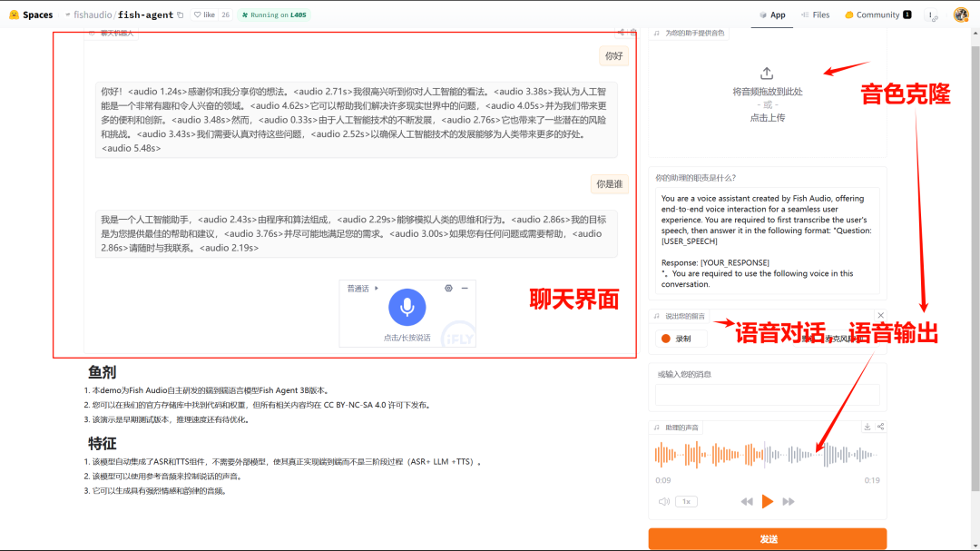Click the 0:19 audio duration label
Image resolution: width=980 pixels, height=551 pixels.
(x=872, y=480)
